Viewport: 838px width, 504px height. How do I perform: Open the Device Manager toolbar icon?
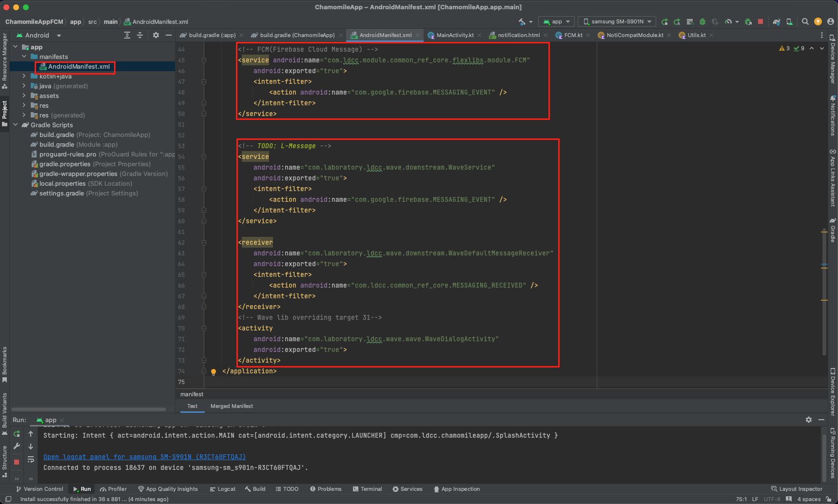click(x=789, y=21)
